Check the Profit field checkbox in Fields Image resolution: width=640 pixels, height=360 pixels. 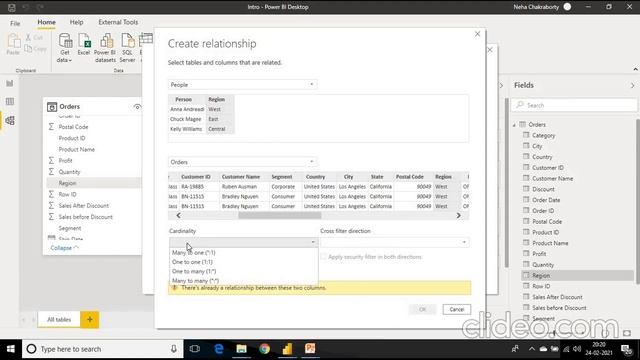tap(526, 253)
